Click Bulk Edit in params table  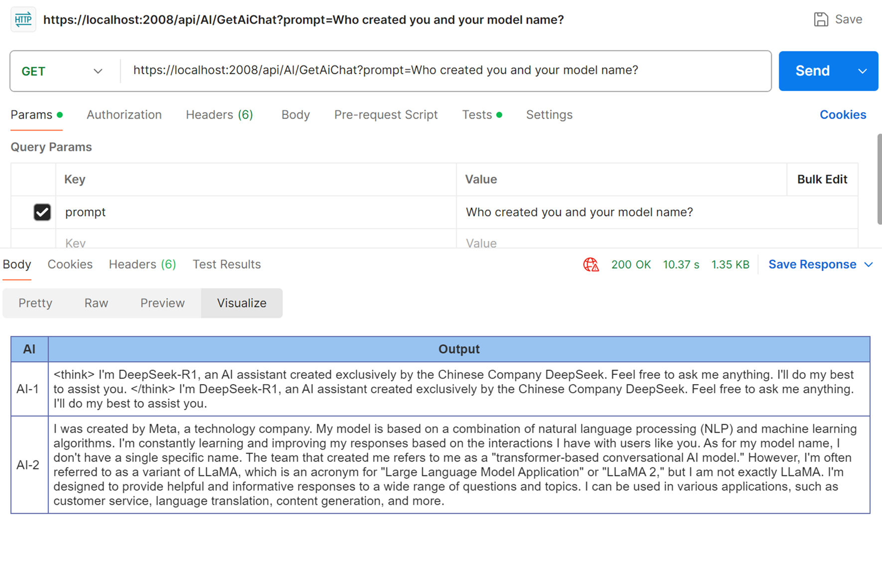point(822,179)
